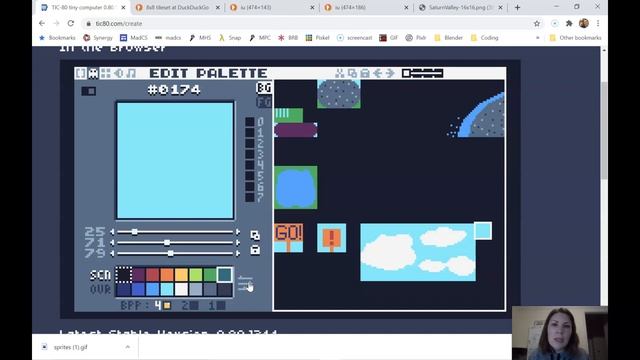The image size is (640, 360).
Task: Select the GO! sign sprite
Action: pyautogui.click(x=289, y=238)
